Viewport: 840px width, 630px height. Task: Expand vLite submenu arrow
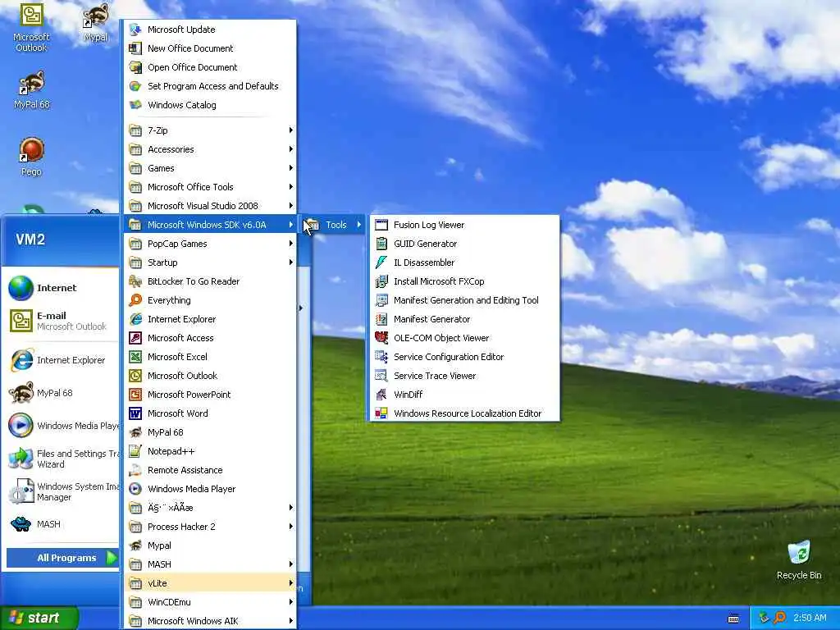tap(291, 583)
